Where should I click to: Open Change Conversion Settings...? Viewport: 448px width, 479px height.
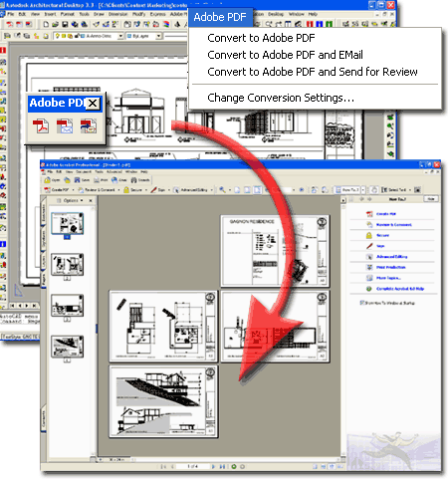coord(281,98)
